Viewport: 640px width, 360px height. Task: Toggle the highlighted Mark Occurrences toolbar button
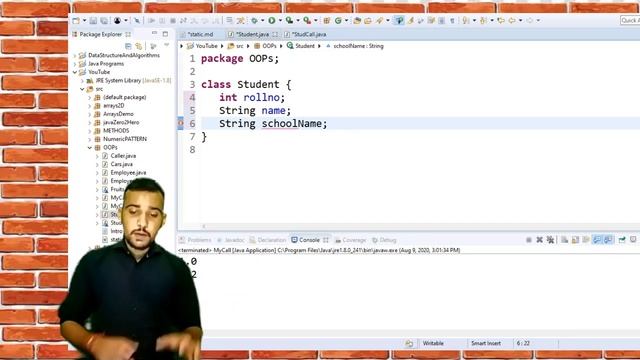pos(399,20)
